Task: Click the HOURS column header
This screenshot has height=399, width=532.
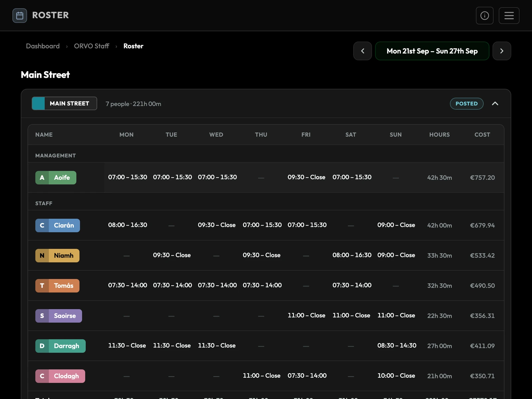Action: click(439, 135)
